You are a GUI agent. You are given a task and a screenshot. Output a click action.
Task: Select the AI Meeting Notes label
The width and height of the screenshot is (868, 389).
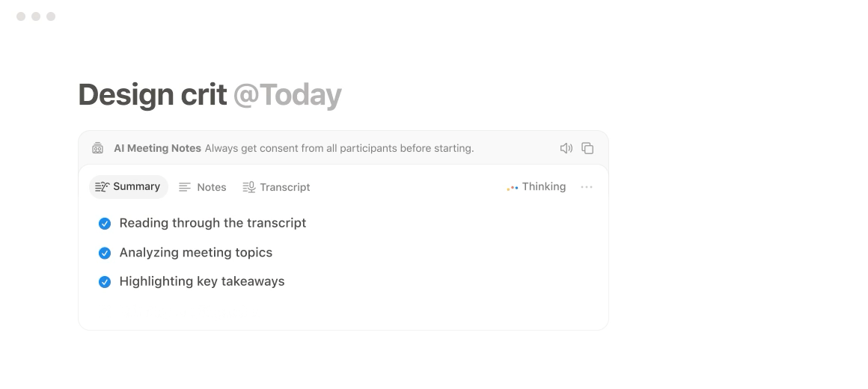pos(157,148)
